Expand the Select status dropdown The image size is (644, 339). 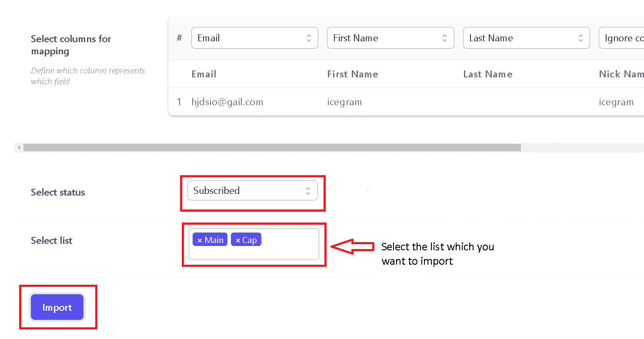coord(253,191)
